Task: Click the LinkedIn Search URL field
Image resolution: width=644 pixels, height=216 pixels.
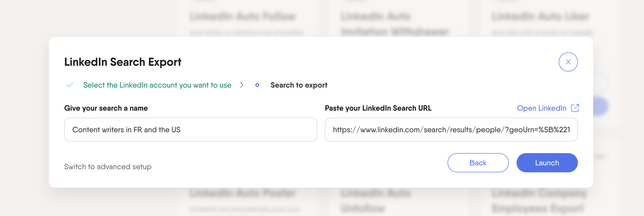Action: coord(451,130)
